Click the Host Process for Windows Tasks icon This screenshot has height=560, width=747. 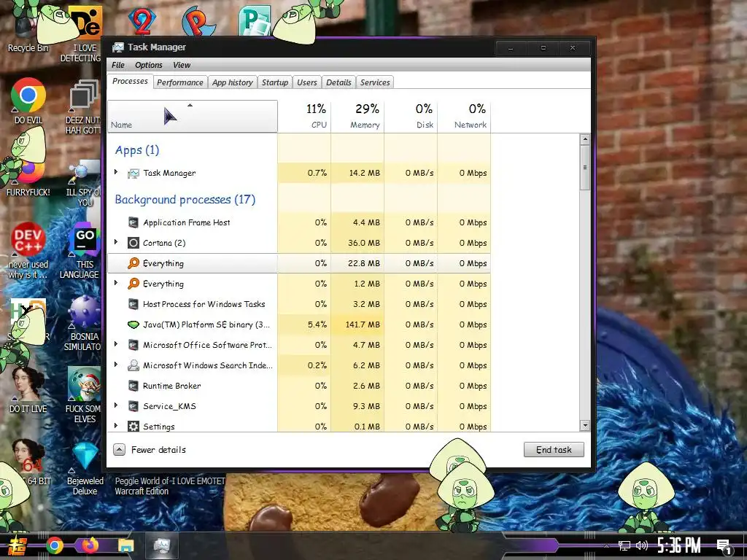[133, 304]
